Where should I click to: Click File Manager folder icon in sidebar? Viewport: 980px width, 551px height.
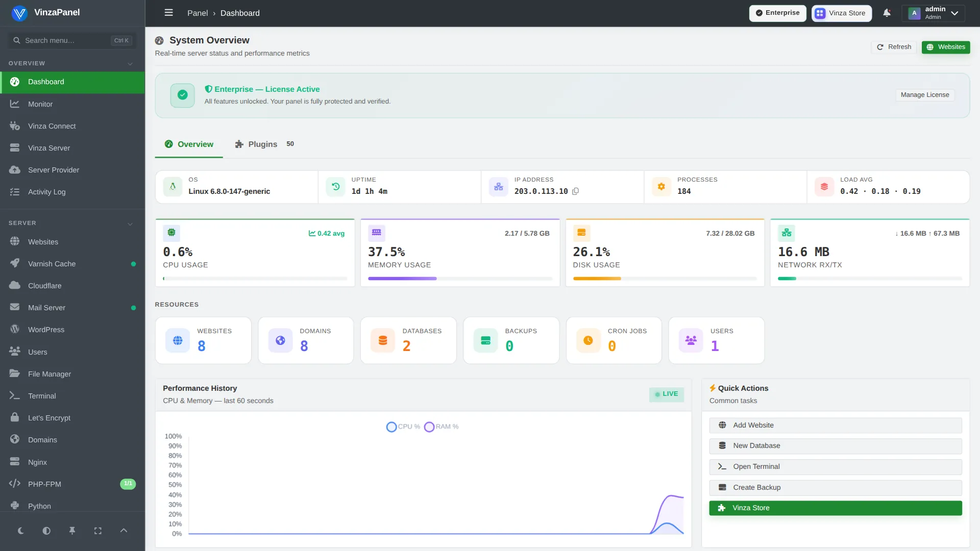coord(15,373)
